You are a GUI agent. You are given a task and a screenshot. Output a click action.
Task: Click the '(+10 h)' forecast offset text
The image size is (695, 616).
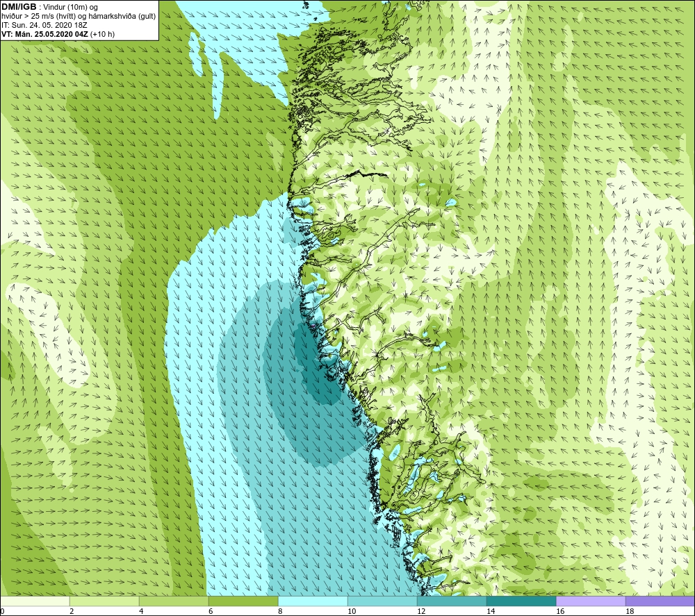click(102, 34)
